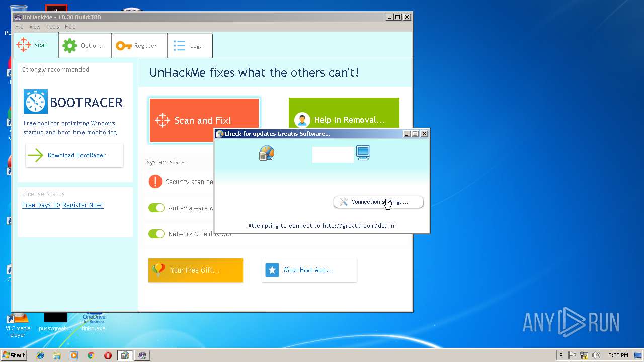Open the Windows Start menu
The image size is (644, 362).
point(14,355)
